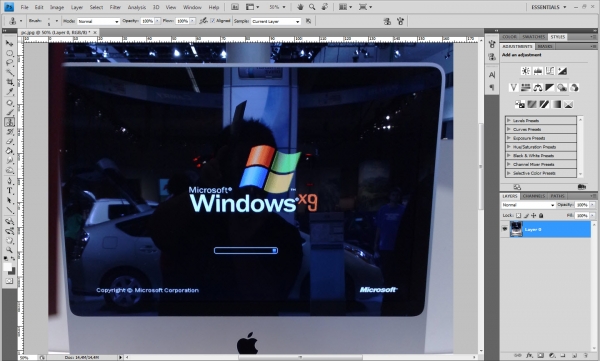Open the Mode dropdown in options bar
Image resolution: width=600 pixels, height=361 pixels.
point(98,21)
